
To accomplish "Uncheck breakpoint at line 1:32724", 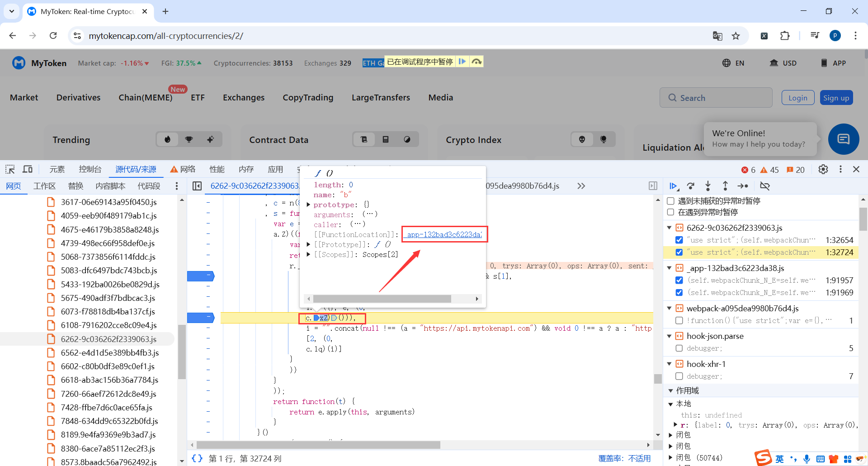I will pos(679,252).
